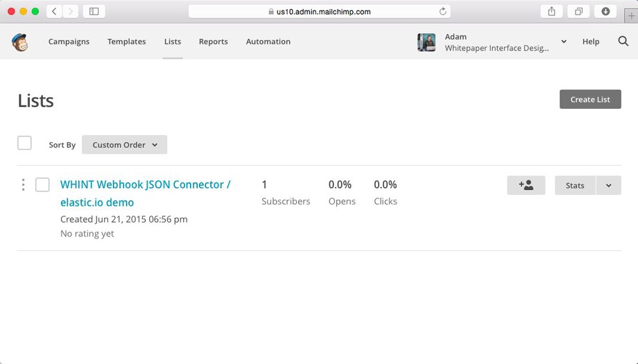Click the Safari address bar

pos(320,11)
